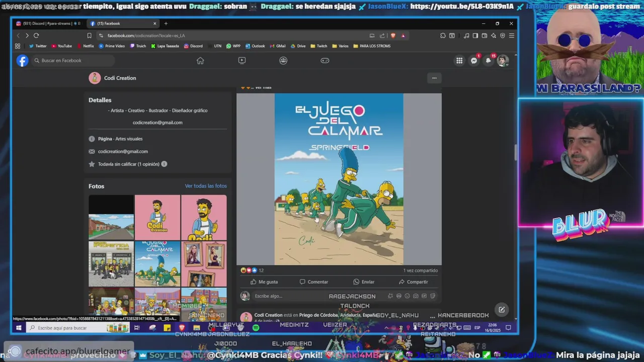Open Facebook notifications bell
The height and width of the screenshot is (362, 644).
488,60
